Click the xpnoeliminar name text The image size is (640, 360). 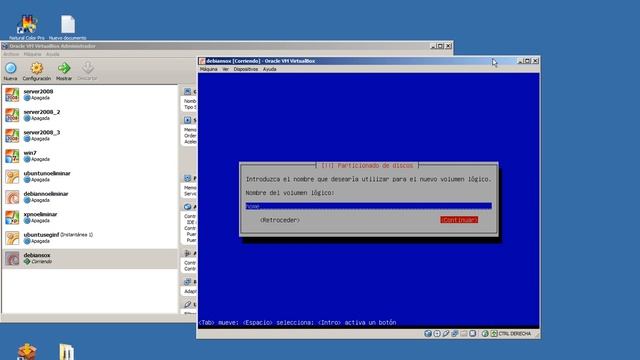[x=40, y=214]
